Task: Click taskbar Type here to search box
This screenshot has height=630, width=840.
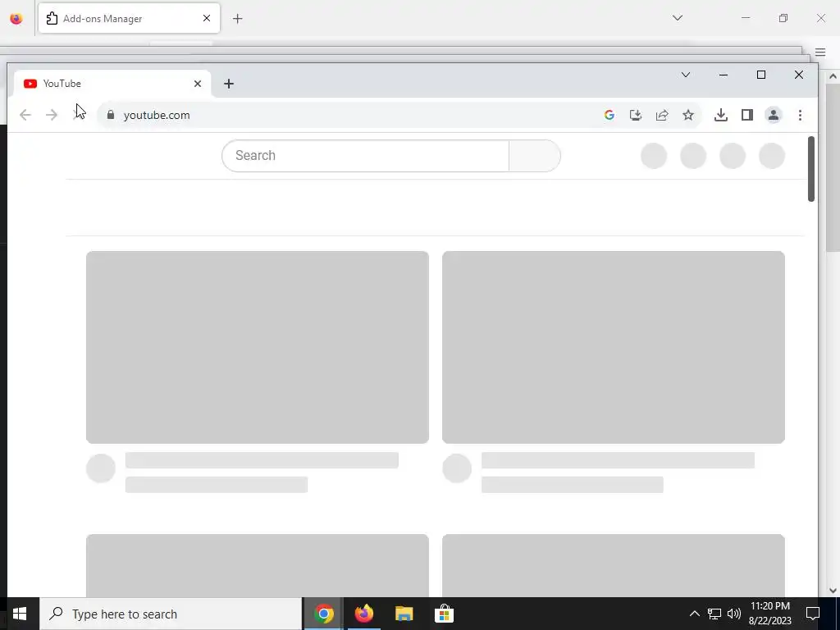Action: pyautogui.click(x=171, y=614)
